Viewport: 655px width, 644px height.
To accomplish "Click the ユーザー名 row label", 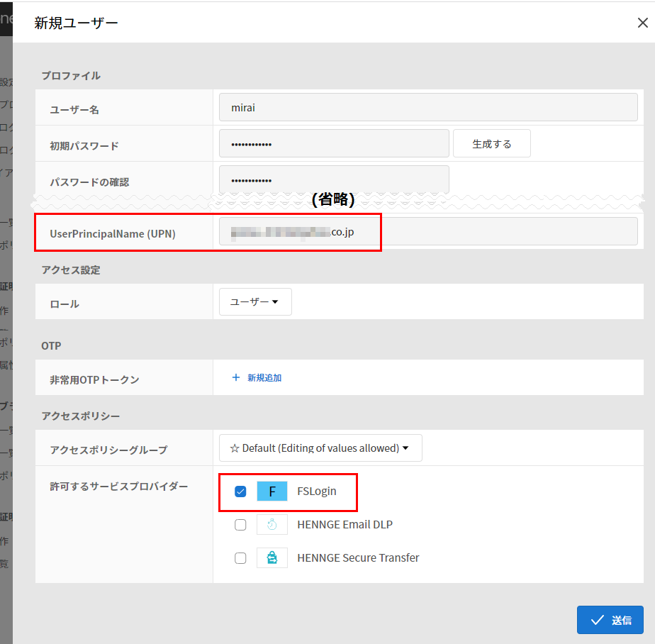I will tap(74, 110).
